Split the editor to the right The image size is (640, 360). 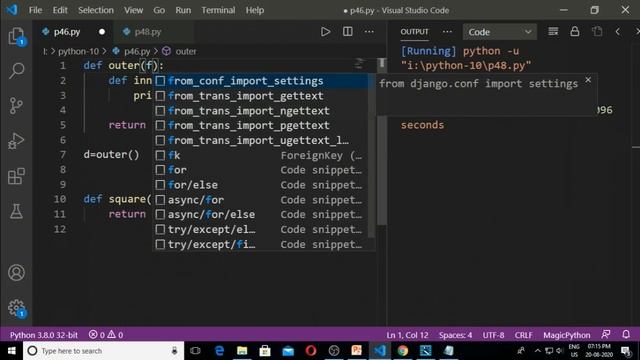tap(348, 32)
